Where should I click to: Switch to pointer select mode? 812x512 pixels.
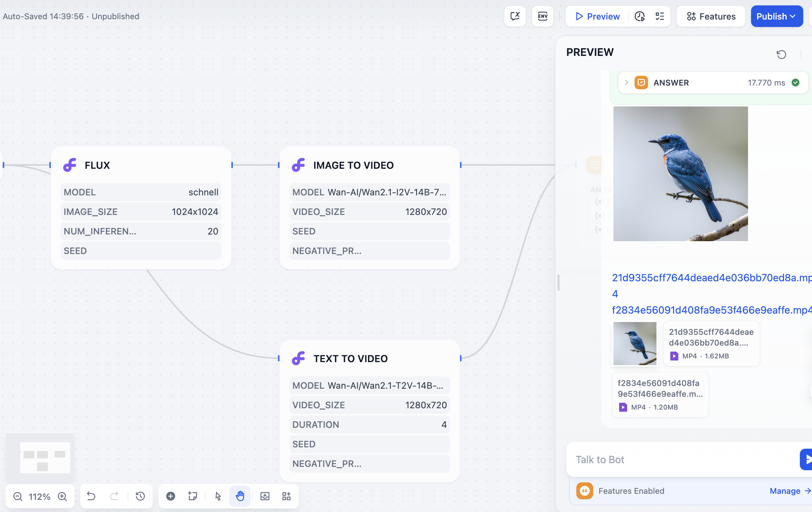pyautogui.click(x=218, y=496)
